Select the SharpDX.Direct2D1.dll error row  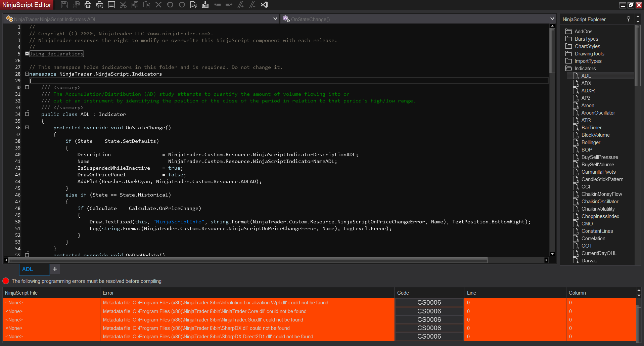(208, 337)
